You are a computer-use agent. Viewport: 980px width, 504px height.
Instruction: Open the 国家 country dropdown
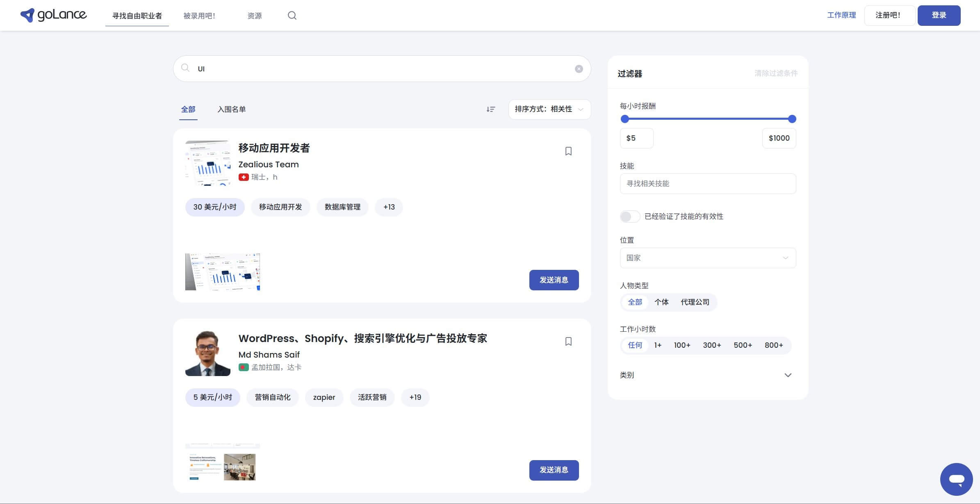[x=708, y=258]
